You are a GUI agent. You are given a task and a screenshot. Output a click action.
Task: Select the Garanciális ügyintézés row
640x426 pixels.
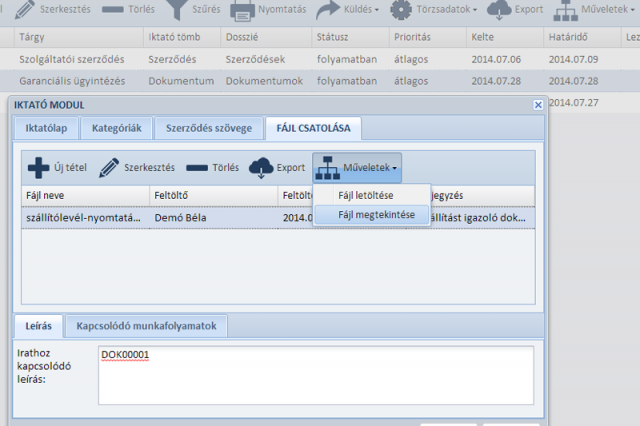click(320, 81)
